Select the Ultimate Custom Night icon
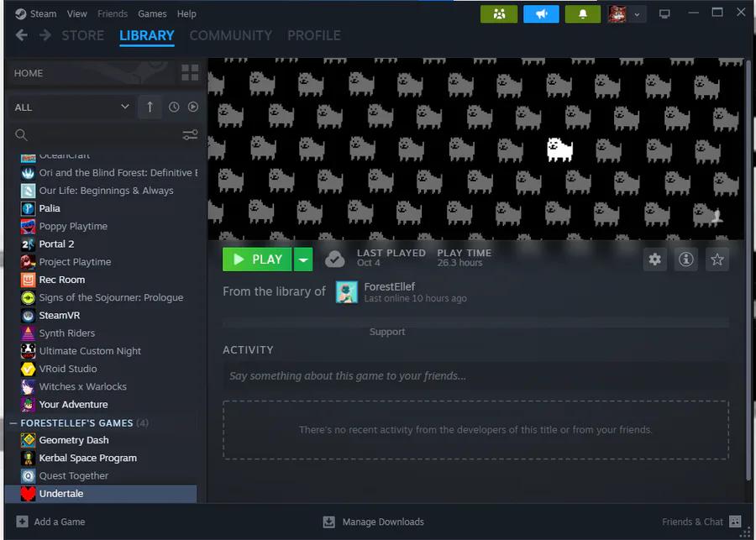Screen dimensions: 756x540 tap(28, 351)
